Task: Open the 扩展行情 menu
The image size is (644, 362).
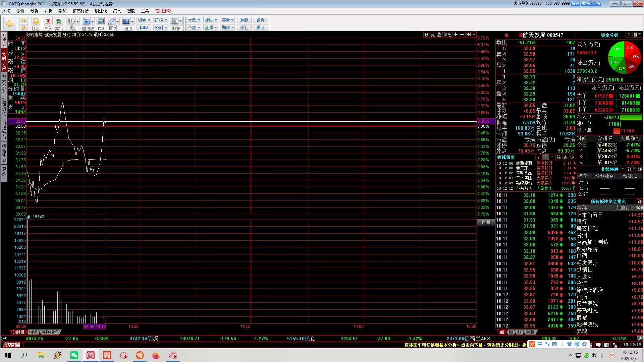Action: point(80,11)
